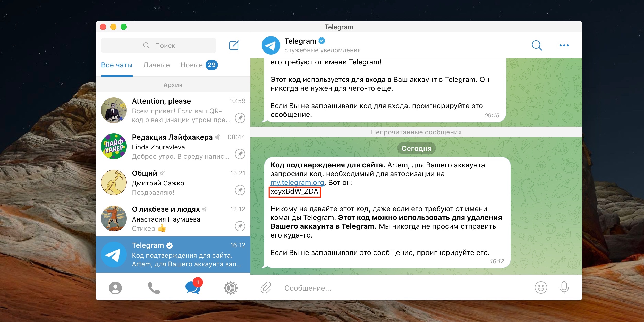The image size is (644, 322).
Task: Click pin icon on О ликбезе и людях
Action: point(240,226)
